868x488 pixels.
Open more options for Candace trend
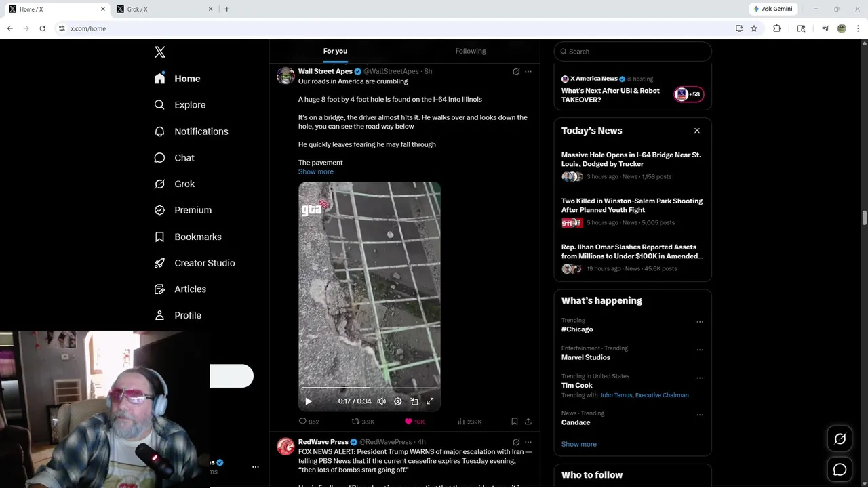(700, 415)
